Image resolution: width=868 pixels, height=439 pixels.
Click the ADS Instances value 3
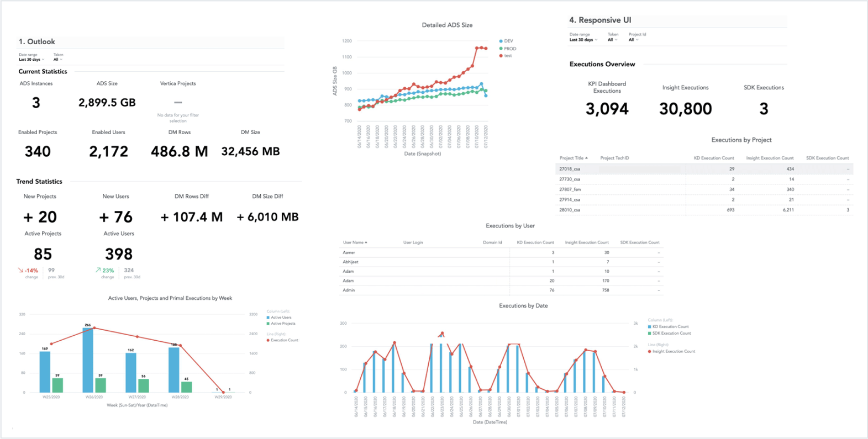click(x=36, y=103)
